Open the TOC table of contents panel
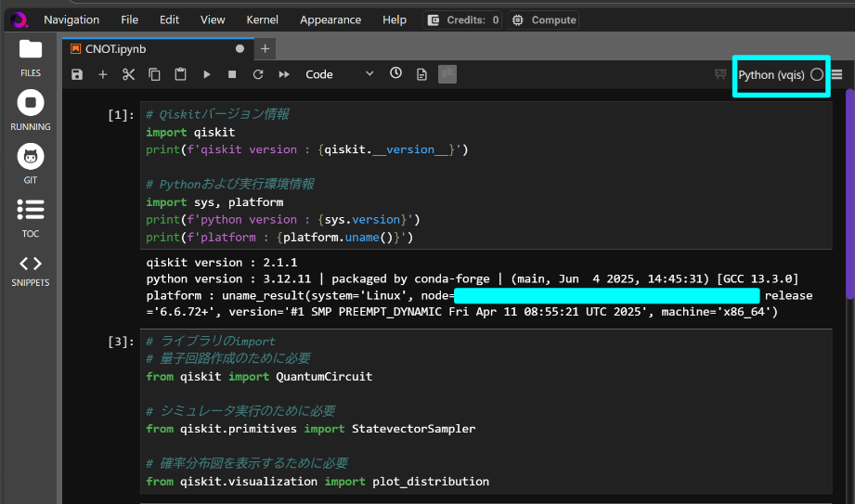855x504 pixels. click(31, 216)
